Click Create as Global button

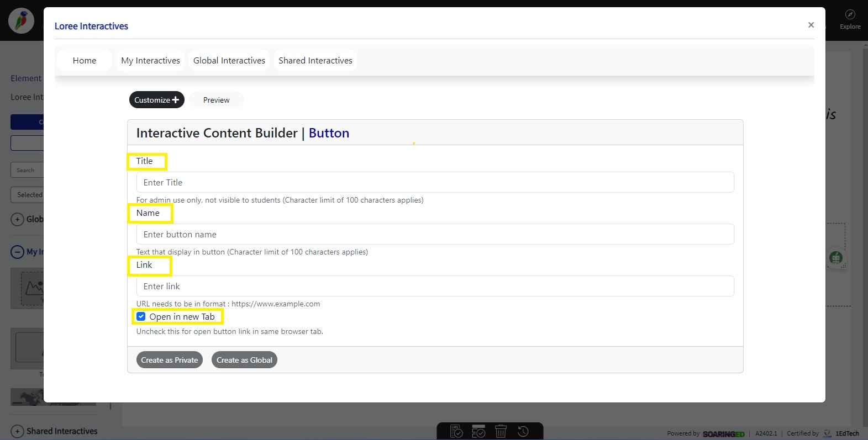tap(244, 360)
